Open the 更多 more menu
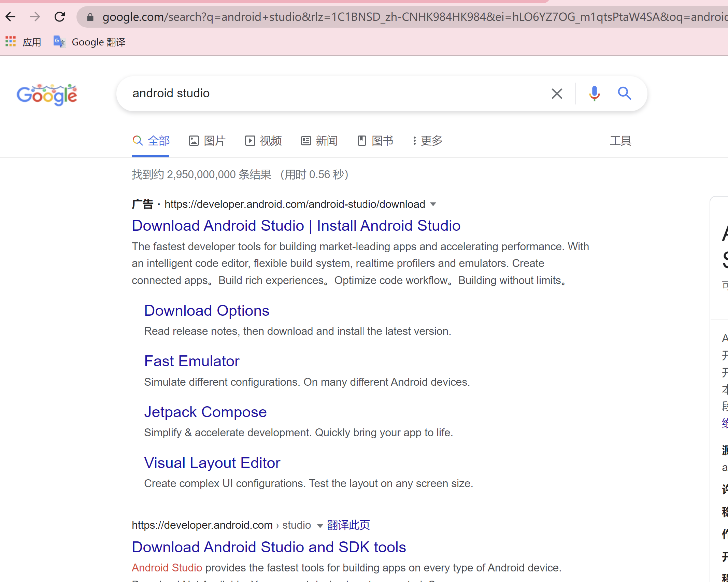 (427, 141)
